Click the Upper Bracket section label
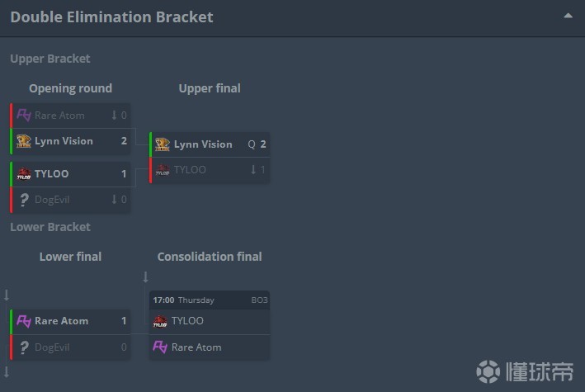Viewport: 585px width, 392px height. (50, 59)
